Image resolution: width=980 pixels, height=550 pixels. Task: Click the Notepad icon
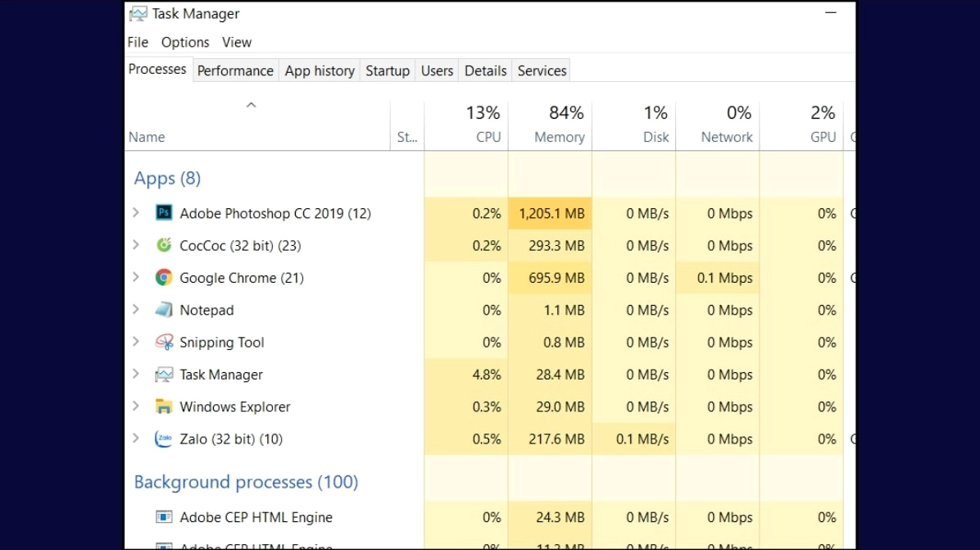tap(163, 310)
